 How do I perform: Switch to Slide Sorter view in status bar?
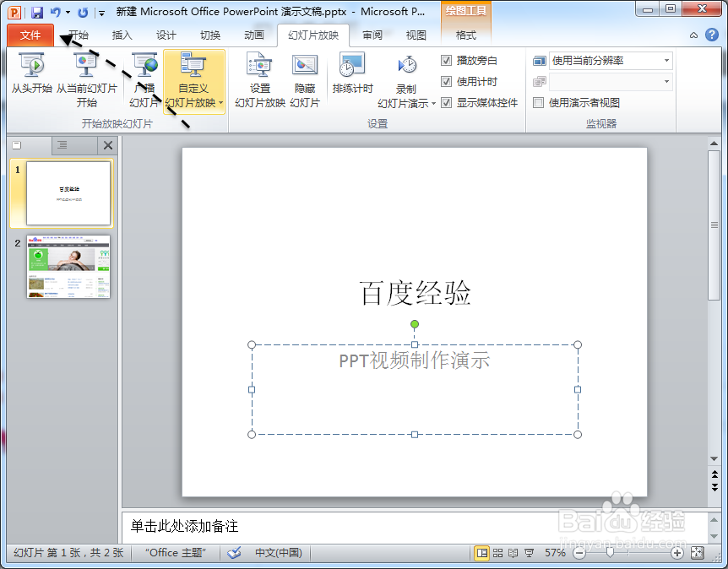(x=497, y=553)
